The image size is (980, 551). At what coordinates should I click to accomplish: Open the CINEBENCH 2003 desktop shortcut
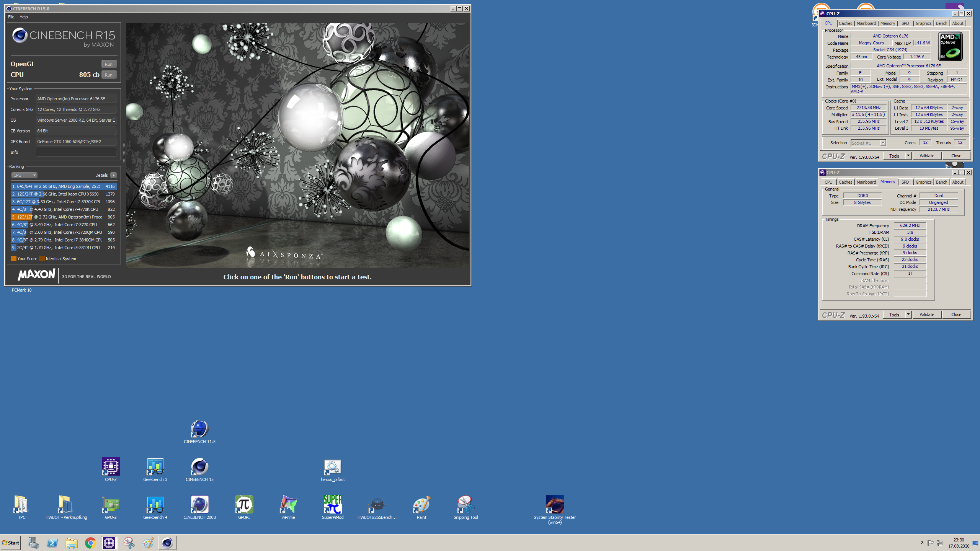[x=199, y=507]
